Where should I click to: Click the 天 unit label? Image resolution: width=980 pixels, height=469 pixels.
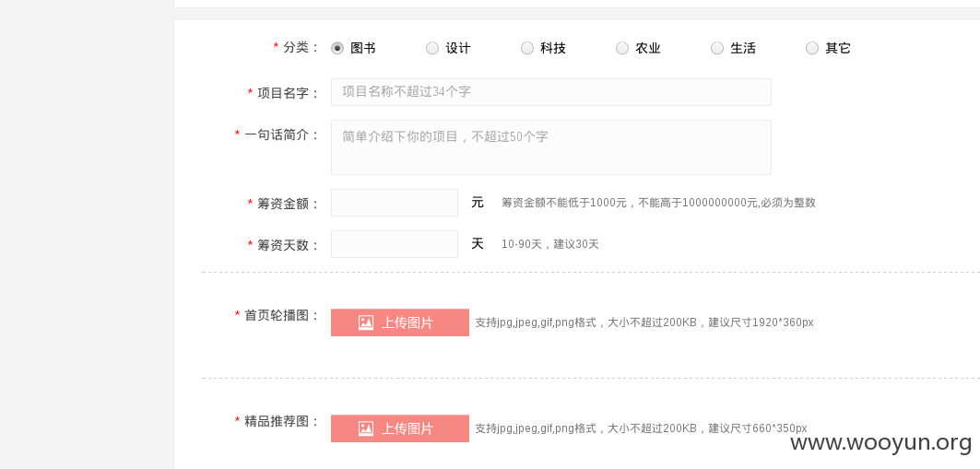(x=478, y=243)
